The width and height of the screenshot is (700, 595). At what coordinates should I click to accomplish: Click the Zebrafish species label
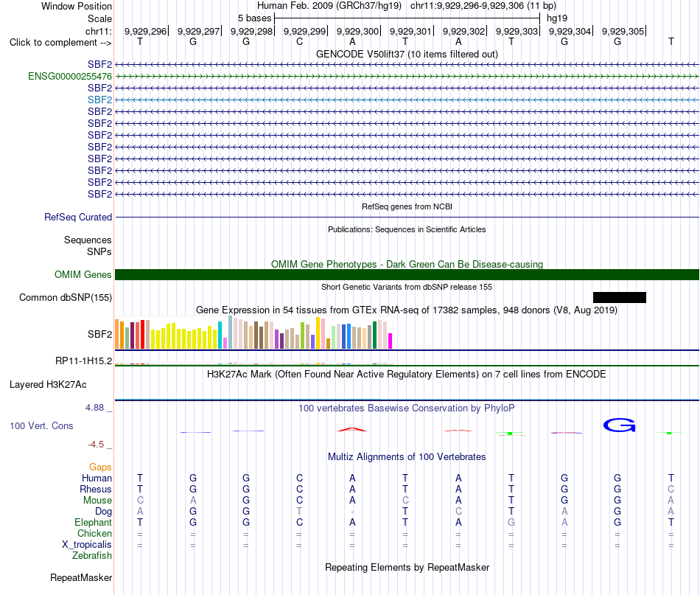[92, 556]
